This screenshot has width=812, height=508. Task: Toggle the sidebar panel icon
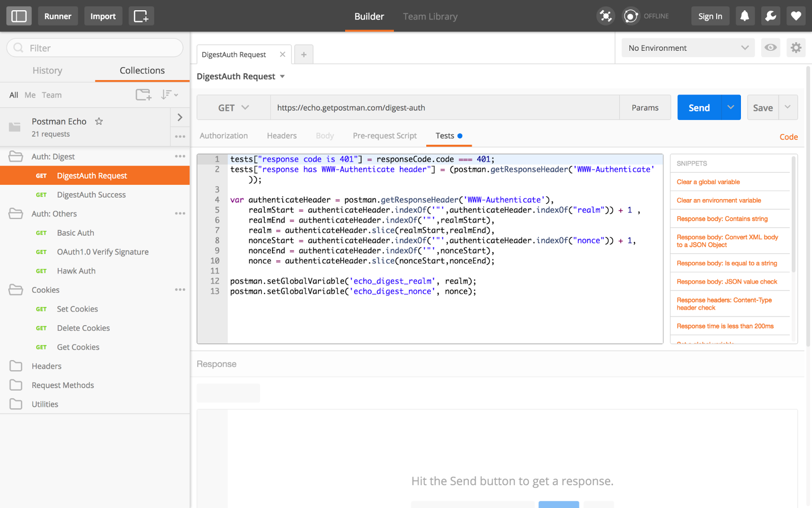pos(19,16)
